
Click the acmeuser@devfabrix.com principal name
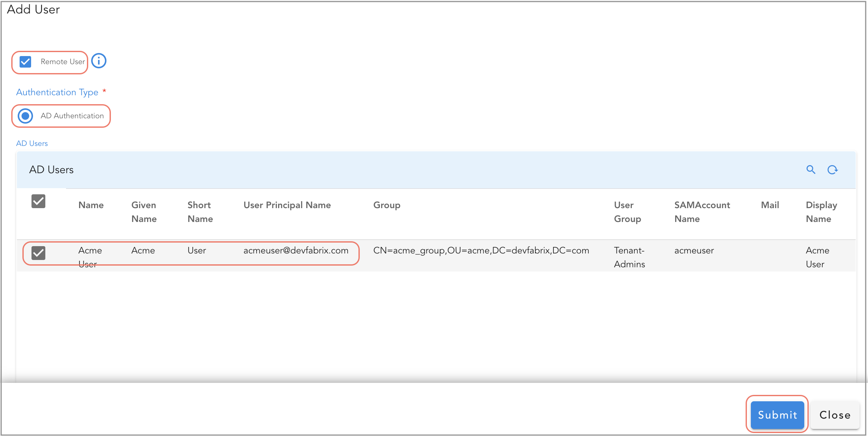(x=296, y=250)
